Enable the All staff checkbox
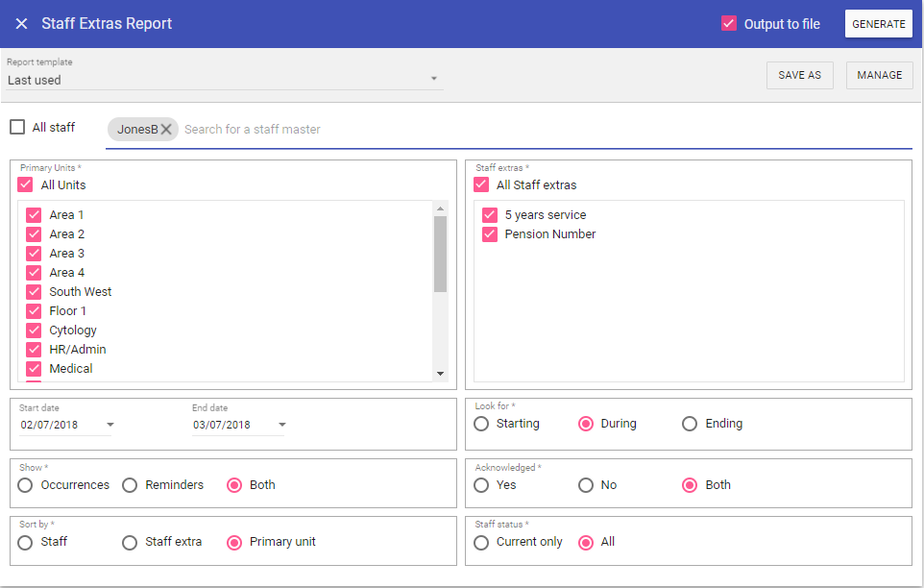This screenshot has width=924, height=588. click(17, 127)
